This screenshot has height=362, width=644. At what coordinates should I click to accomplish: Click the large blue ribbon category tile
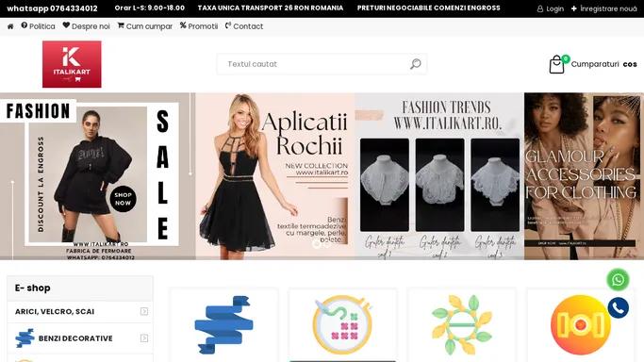point(223,324)
